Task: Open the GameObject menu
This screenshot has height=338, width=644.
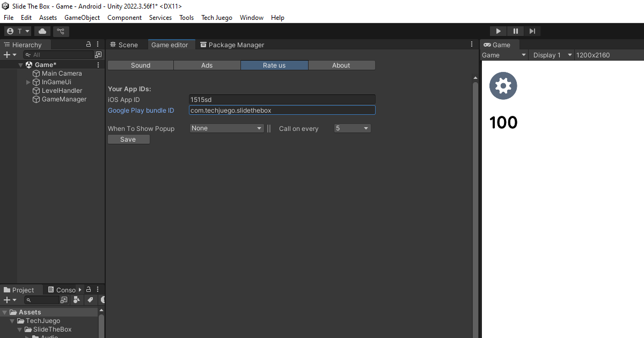Action: [x=82, y=18]
